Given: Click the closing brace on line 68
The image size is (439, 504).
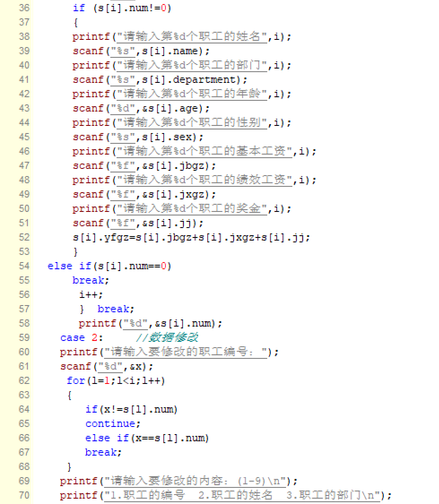Looking at the screenshot, I should pos(69,467).
